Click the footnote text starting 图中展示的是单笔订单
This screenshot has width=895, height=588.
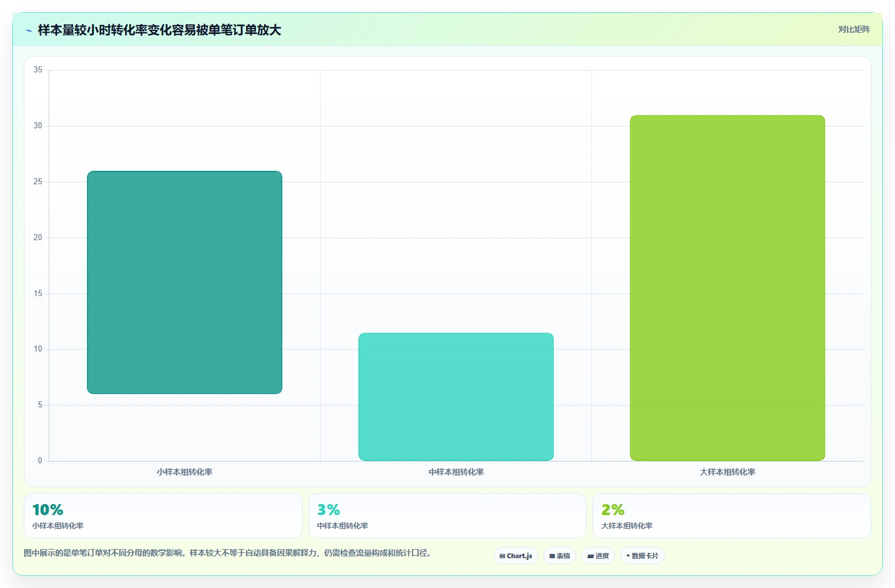(x=228, y=553)
